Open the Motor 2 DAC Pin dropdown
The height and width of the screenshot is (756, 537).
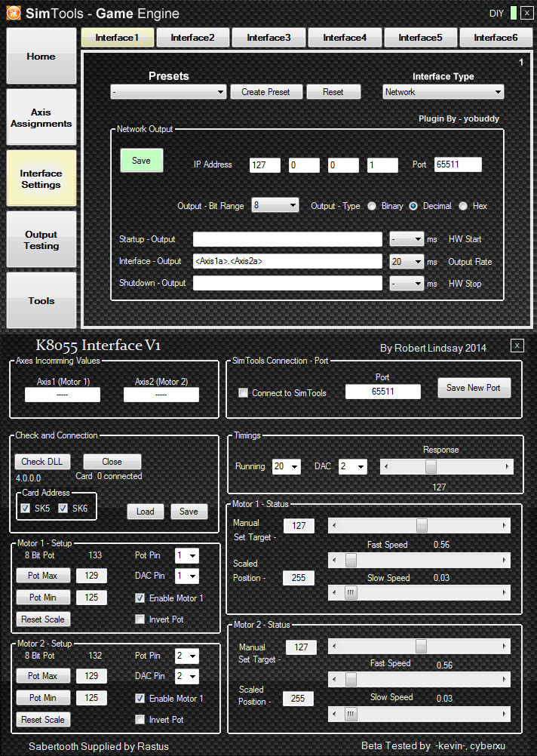pos(187,676)
